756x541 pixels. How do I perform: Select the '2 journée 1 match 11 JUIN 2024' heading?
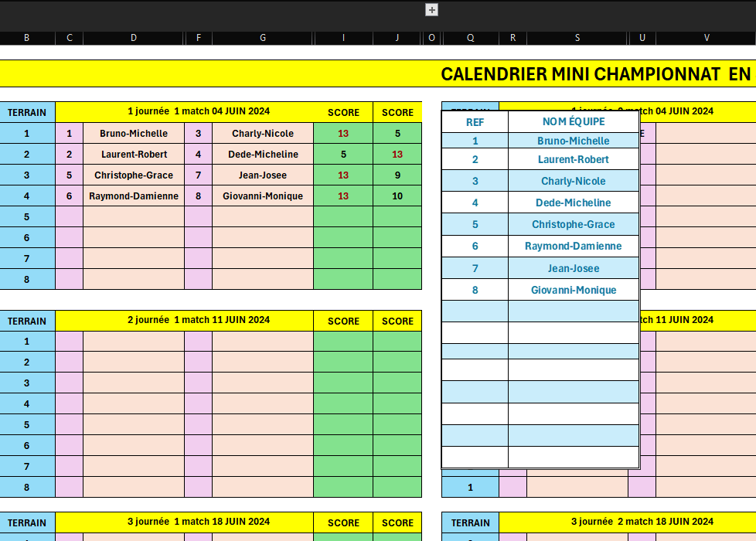click(199, 320)
